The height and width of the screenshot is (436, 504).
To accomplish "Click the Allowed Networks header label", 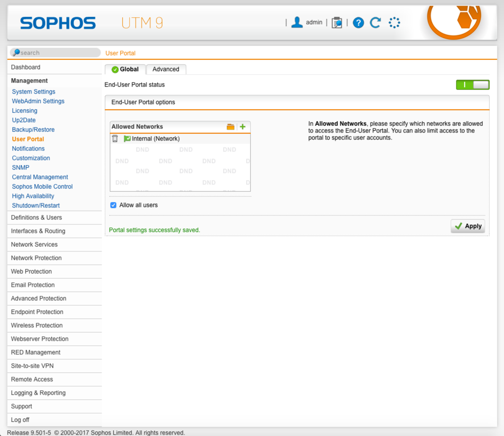I will pyautogui.click(x=137, y=127).
